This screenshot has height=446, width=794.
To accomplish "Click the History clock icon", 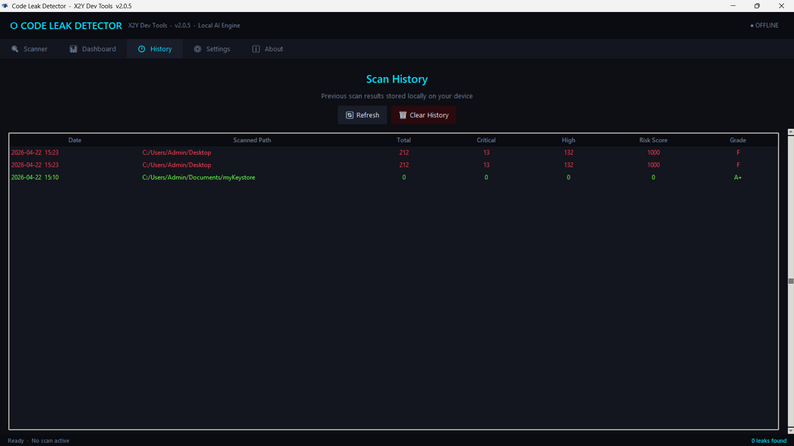I will 141,49.
